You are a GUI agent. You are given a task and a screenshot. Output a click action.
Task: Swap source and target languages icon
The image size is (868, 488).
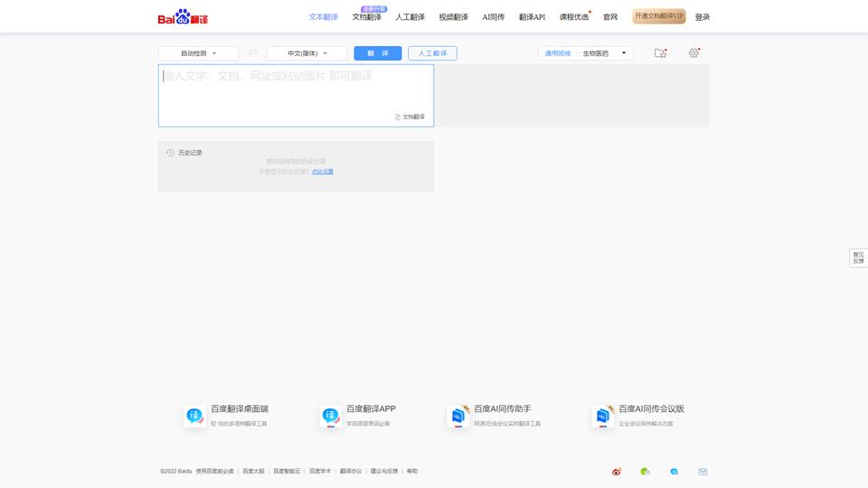click(x=253, y=53)
